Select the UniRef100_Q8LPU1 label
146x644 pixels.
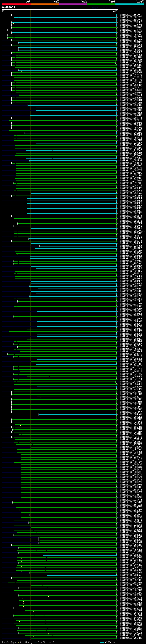(131, 57)
